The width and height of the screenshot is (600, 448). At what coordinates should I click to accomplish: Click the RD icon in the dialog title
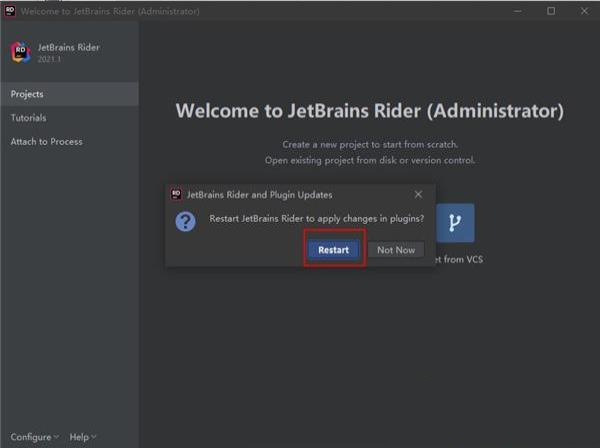coord(177,194)
